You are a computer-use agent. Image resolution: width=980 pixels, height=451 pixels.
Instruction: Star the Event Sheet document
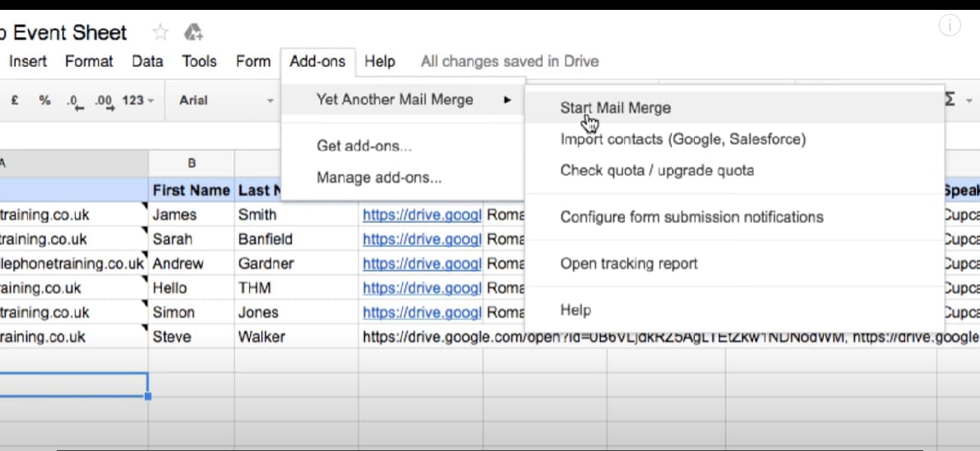coord(160,33)
